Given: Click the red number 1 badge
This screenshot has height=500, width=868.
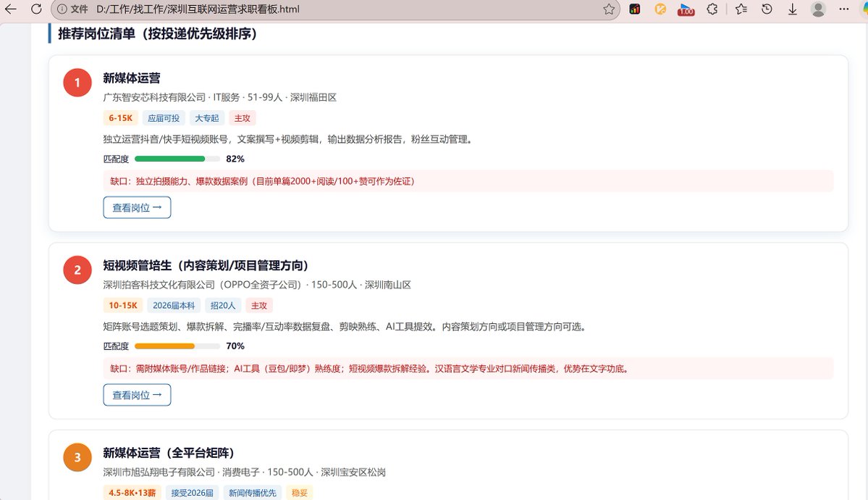Looking at the screenshot, I should pos(77,83).
